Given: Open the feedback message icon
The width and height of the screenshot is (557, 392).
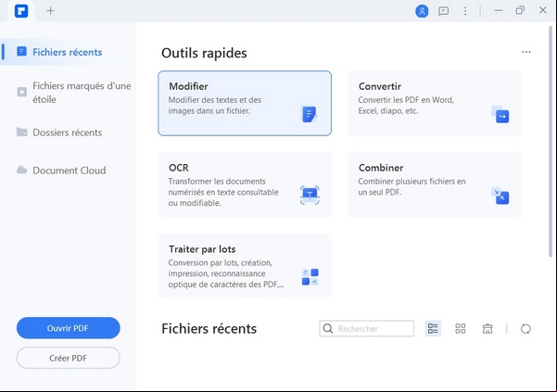Looking at the screenshot, I should point(443,11).
